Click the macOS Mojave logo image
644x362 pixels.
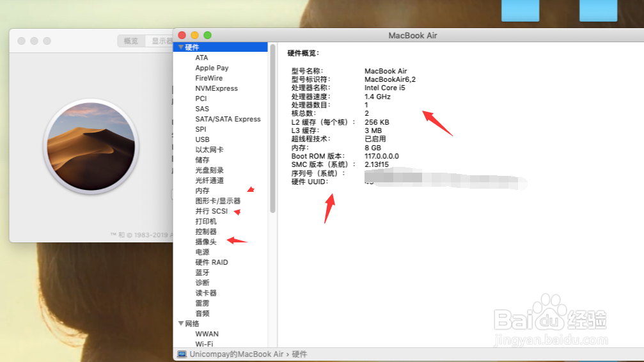91,146
